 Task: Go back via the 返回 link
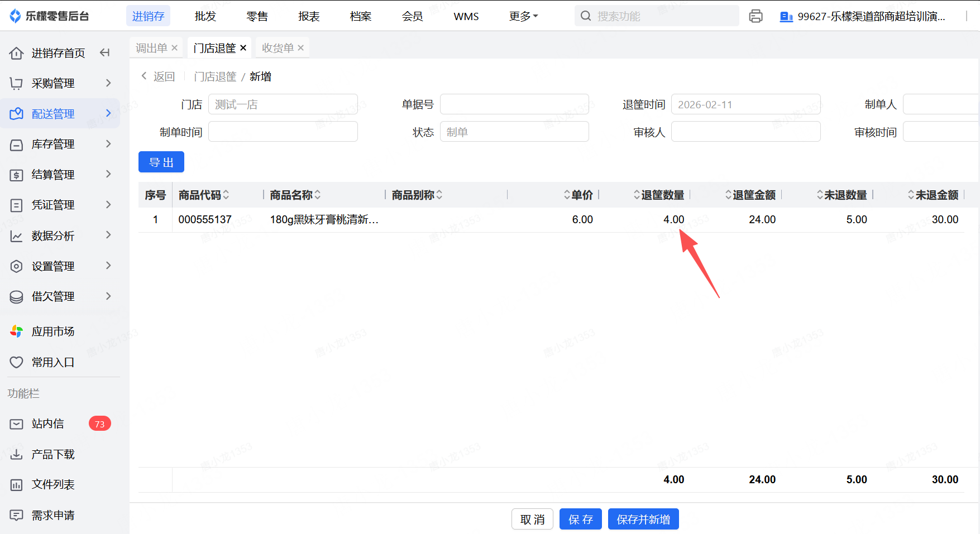coord(158,76)
